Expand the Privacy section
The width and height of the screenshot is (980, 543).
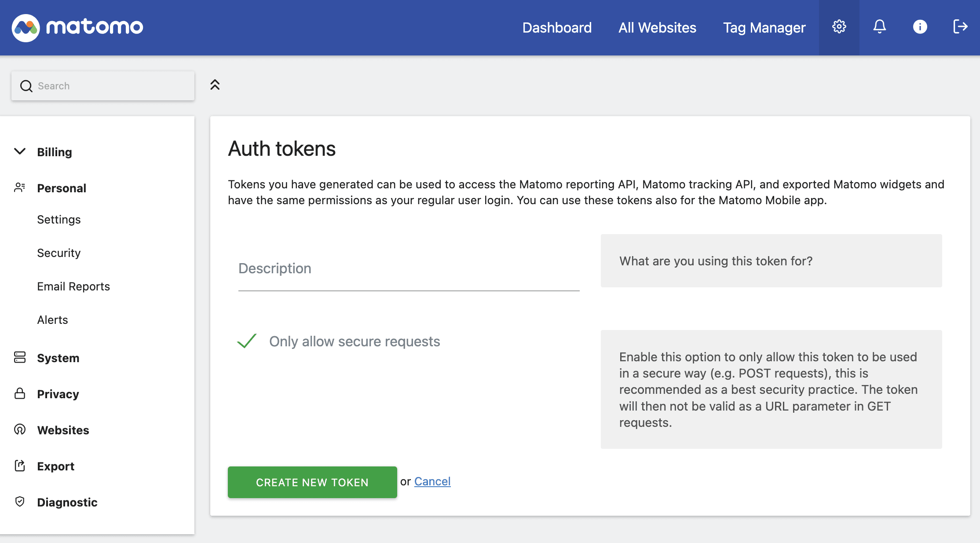pyautogui.click(x=58, y=393)
